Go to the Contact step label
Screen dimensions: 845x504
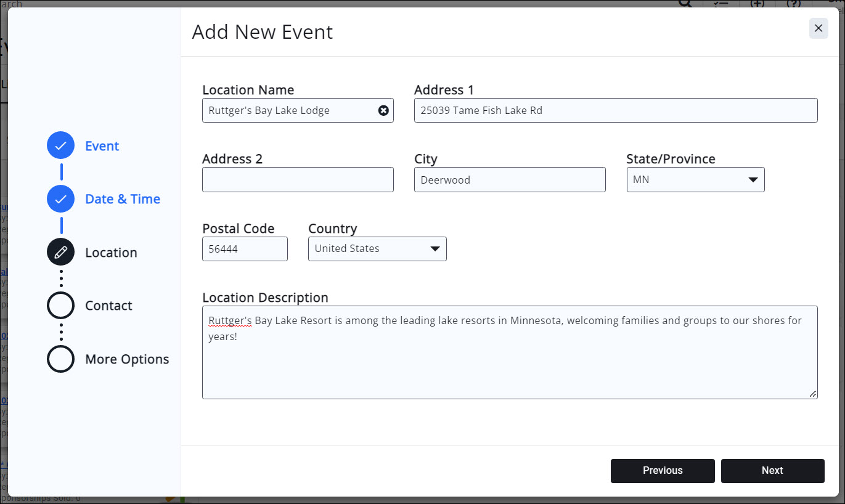click(108, 306)
